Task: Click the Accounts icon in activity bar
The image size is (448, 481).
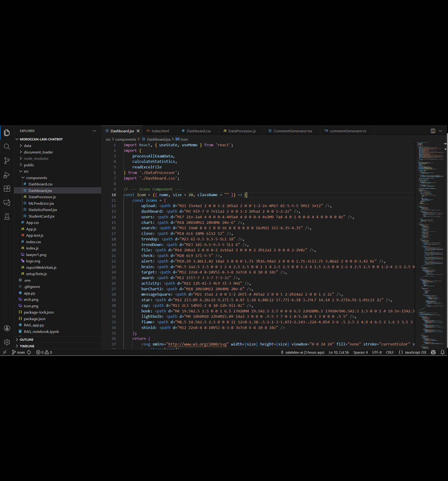Action: (7, 328)
